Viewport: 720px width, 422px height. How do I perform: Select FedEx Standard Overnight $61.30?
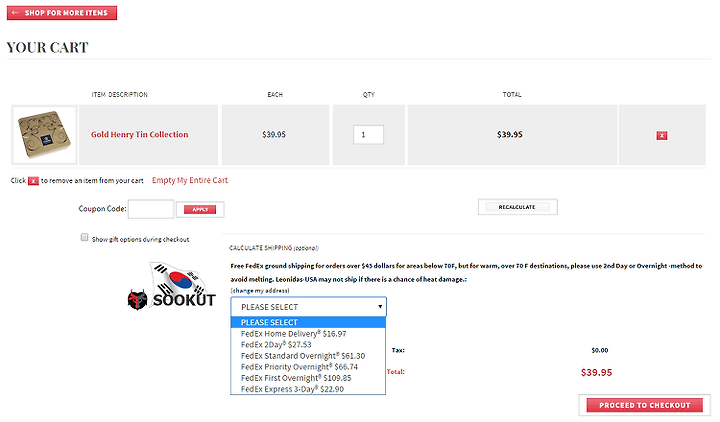pyautogui.click(x=308, y=356)
